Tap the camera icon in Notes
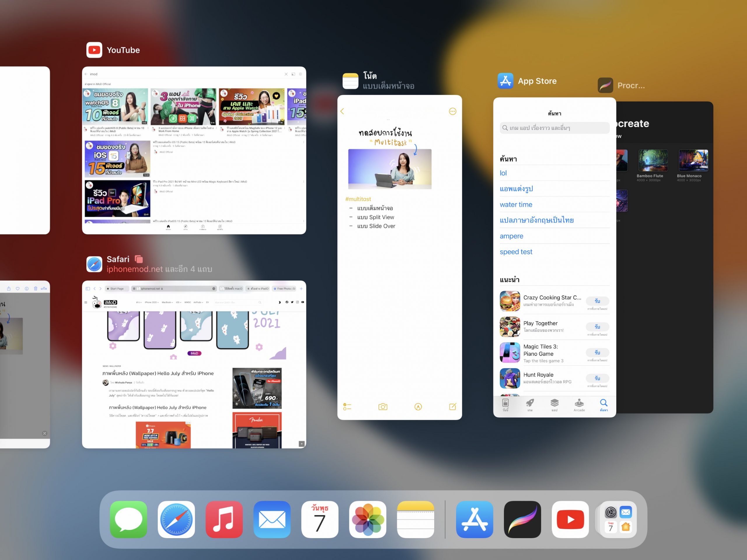The width and height of the screenshot is (747, 560). [383, 407]
